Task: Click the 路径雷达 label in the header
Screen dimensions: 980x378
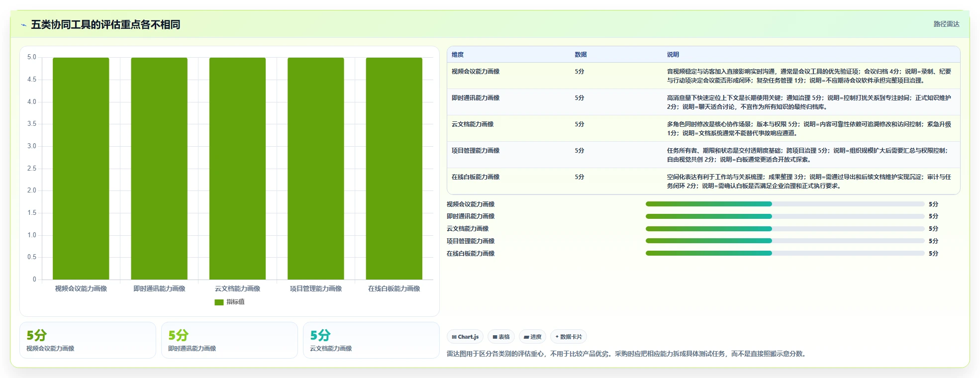Action: point(946,24)
